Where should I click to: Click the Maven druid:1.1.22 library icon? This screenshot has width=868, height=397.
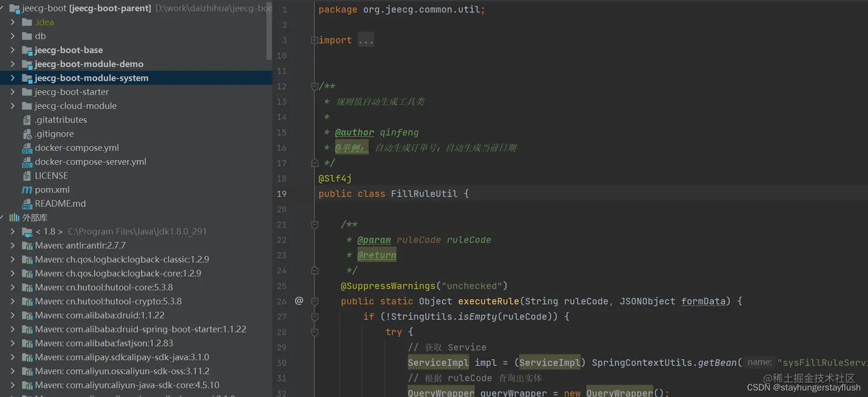pyautogui.click(x=27, y=315)
